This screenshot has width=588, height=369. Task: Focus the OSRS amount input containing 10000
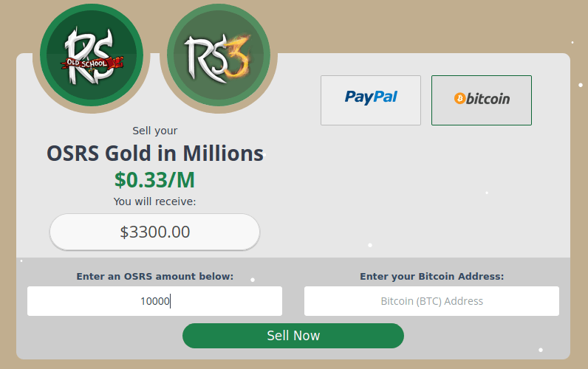154,301
